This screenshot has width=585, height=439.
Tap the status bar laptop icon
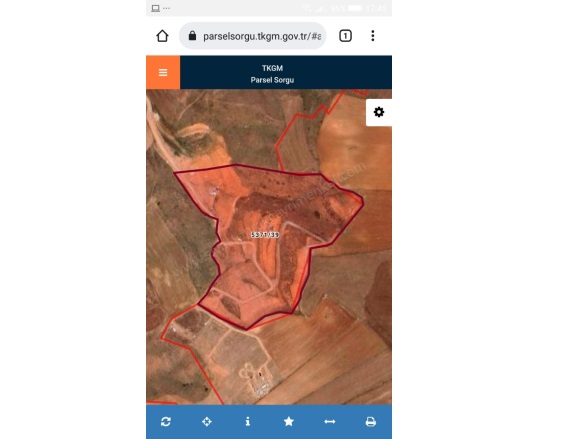click(x=156, y=8)
